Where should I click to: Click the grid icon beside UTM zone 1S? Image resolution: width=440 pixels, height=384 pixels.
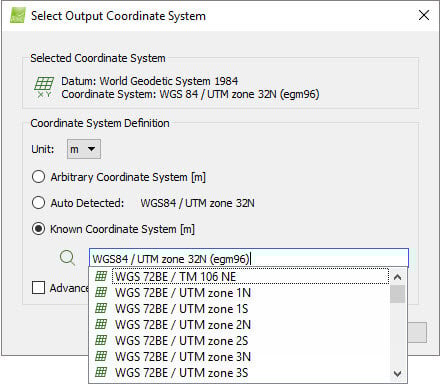(101, 308)
